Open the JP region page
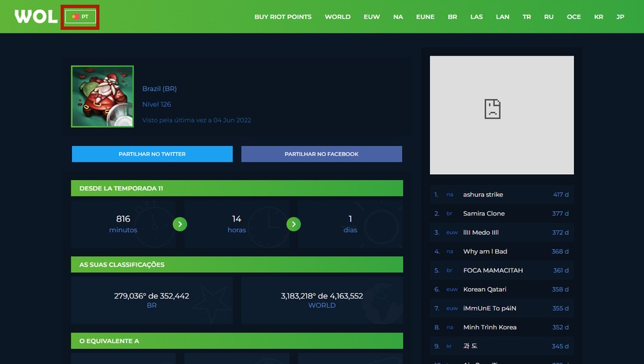 pyautogui.click(x=620, y=17)
